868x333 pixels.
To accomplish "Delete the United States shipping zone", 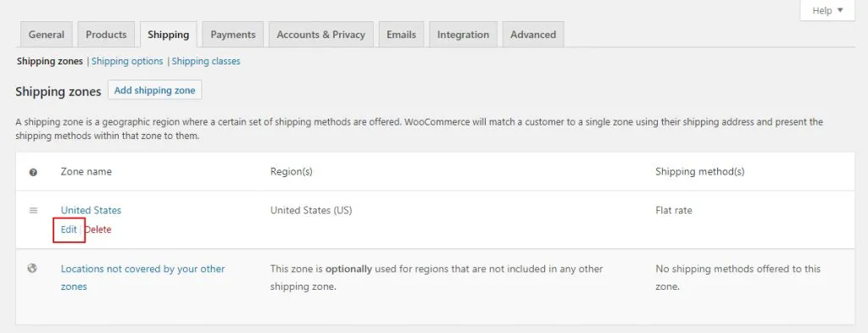I will (98, 230).
